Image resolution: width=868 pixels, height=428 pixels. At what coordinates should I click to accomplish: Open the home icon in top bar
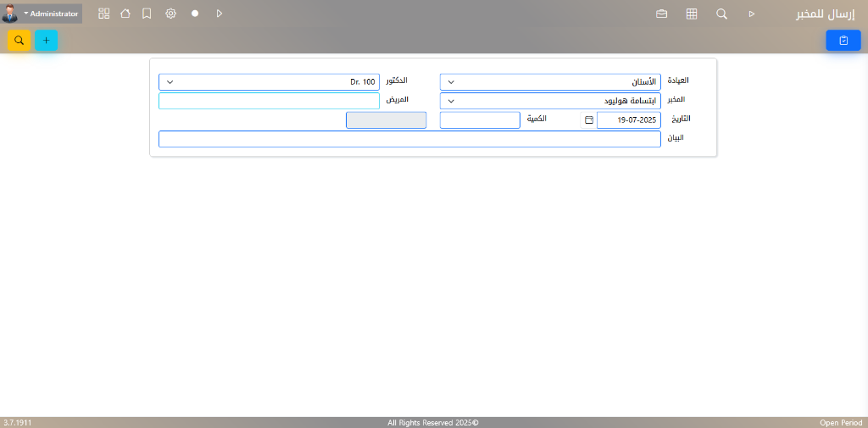click(125, 14)
